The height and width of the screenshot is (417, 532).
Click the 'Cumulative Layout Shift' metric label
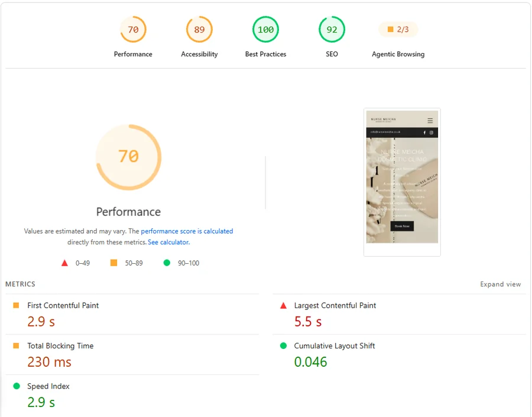334,345
